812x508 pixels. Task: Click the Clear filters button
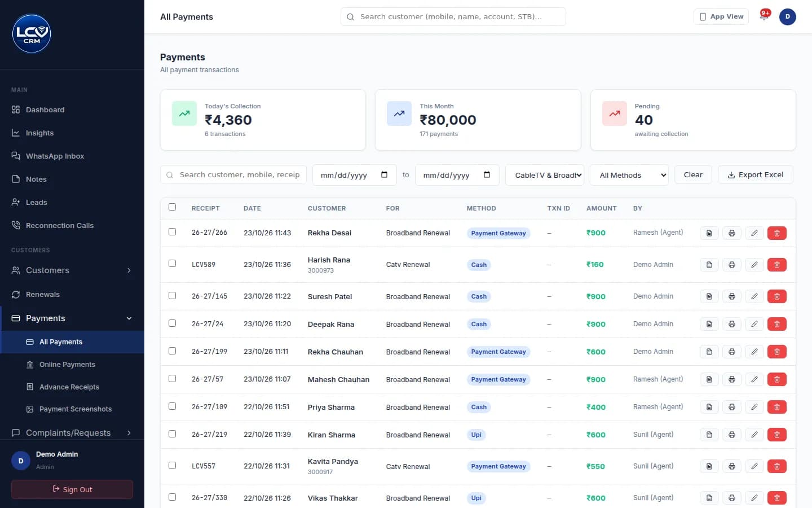pyautogui.click(x=693, y=174)
